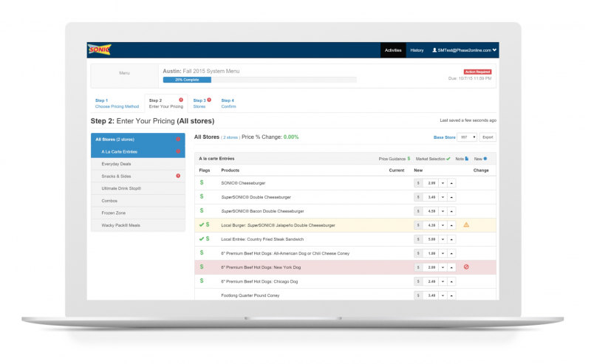Increase price of Country Fried Steak Sandwich
The image size is (591, 364).
tap(451, 239)
